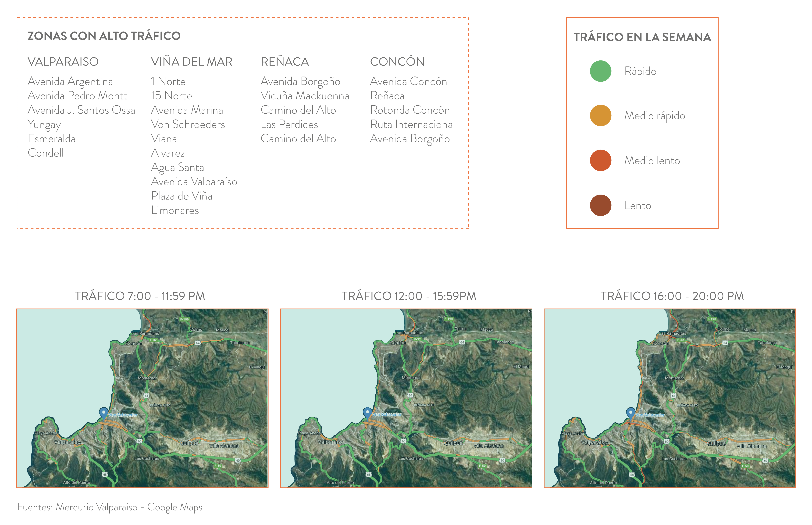Click the VIÑA DEL MAR column heading
Image resolution: width=812 pixels, height=525 pixels.
(x=191, y=62)
